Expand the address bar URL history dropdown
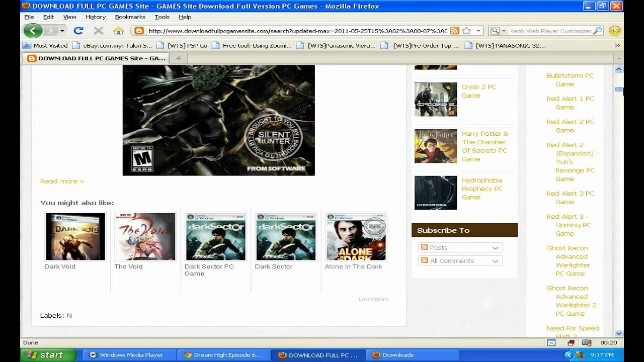644x362 pixels. (x=479, y=31)
